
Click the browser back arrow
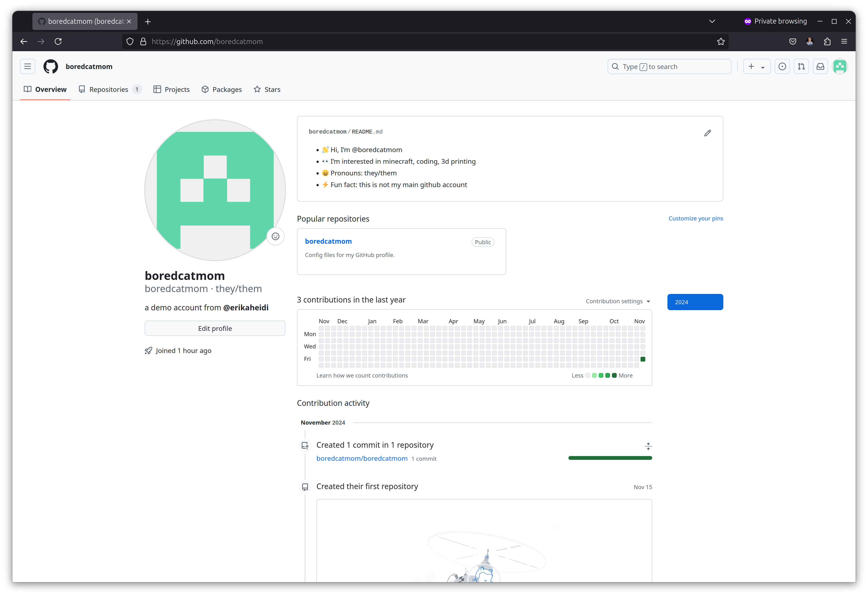[x=24, y=41]
